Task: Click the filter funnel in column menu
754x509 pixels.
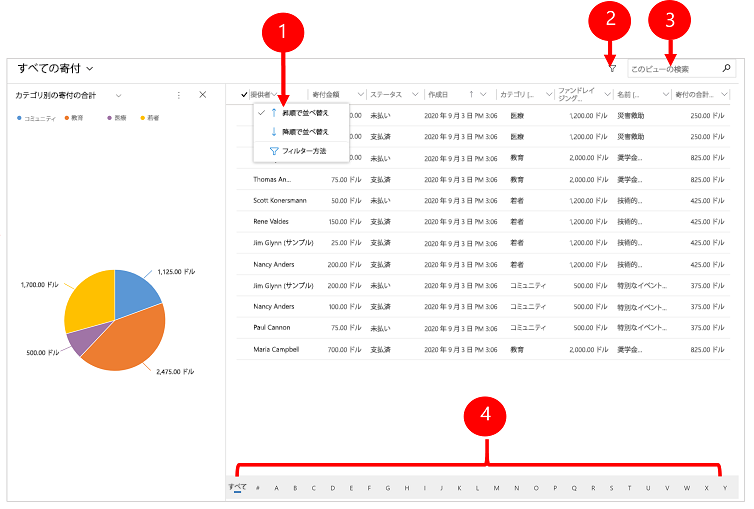Action: coord(274,151)
